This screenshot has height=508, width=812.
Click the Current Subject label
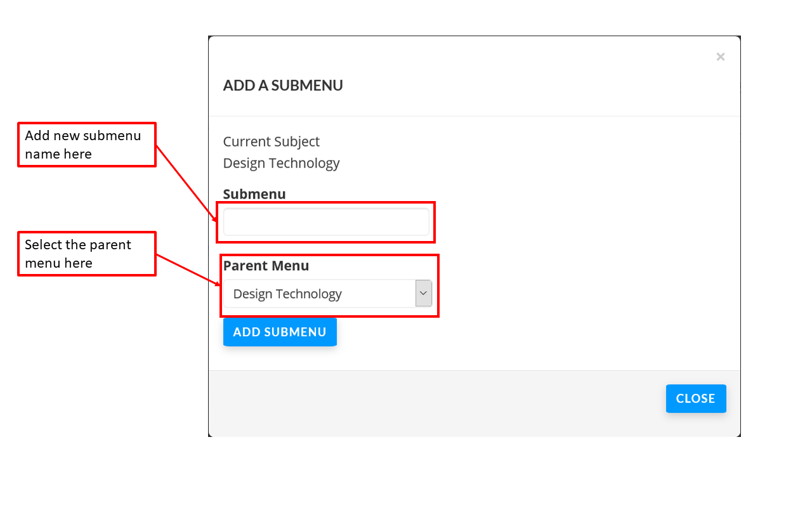pyautogui.click(x=272, y=141)
